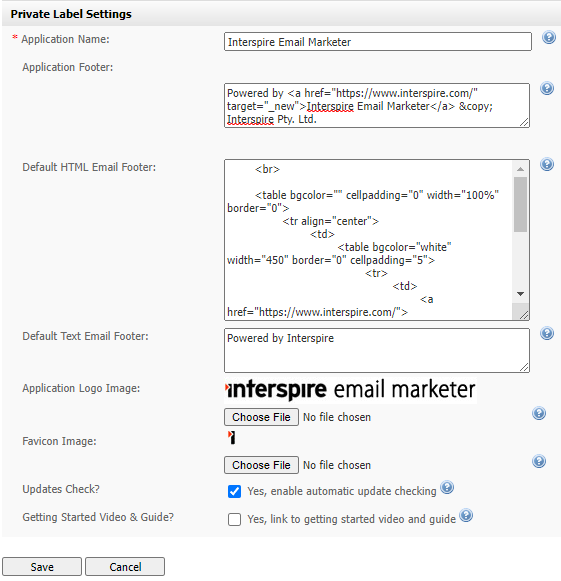Cancel the private label settings changes

click(125, 567)
